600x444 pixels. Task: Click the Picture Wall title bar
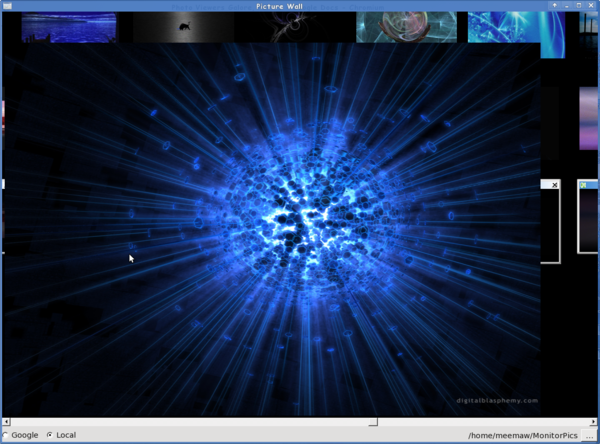click(x=279, y=6)
